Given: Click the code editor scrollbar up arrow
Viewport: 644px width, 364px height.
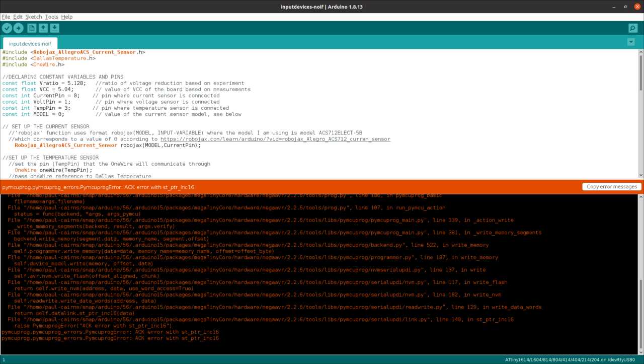Looking at the screenshot, I should [641, 52].
